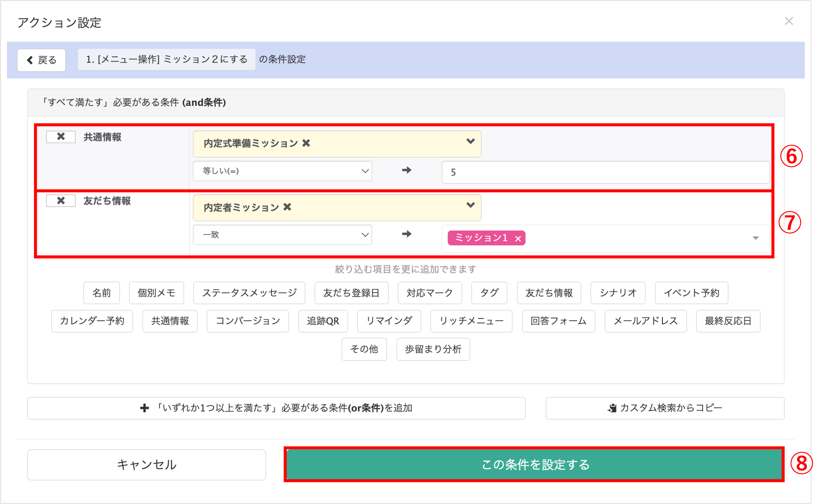Image resolution: width=828 pixels, height=504 pixels.
Task: Expand the 内定者ミッション dropdown chevron
Action: [470, 205]
